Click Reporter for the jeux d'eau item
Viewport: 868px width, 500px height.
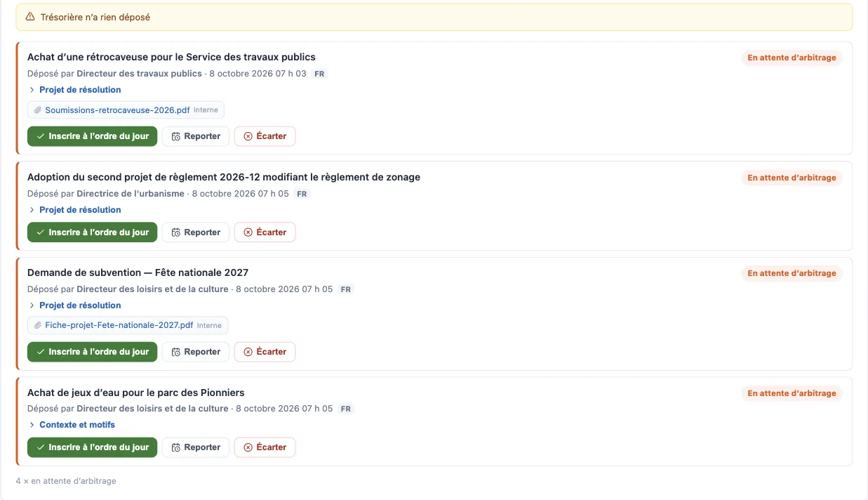point(196,447)
